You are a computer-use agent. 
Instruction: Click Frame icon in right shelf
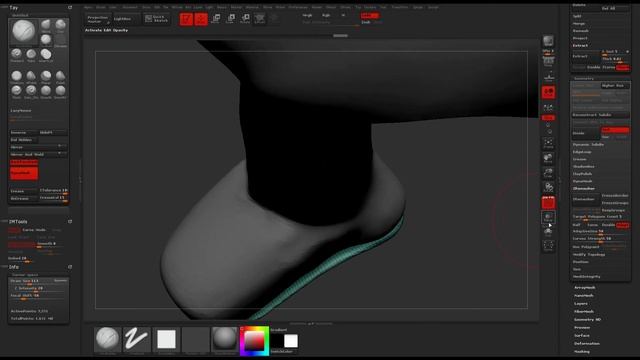(x=548, y=142)
